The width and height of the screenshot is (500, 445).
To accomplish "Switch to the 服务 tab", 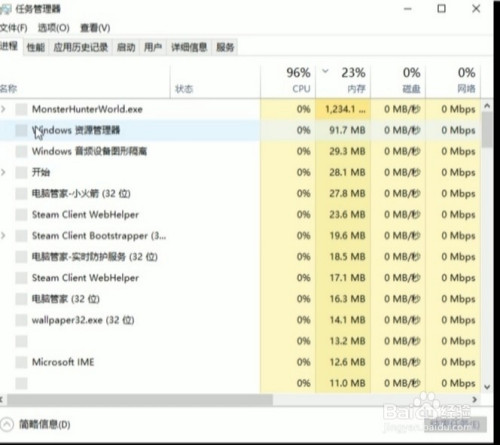I will pyautogui.click(x=225, y=47).
